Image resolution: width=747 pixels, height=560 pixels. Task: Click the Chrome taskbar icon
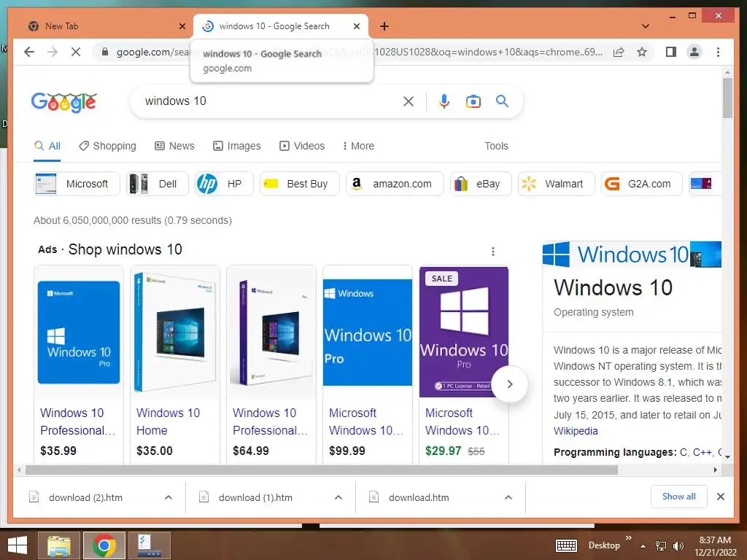pyautogui.click(x=104, y=545)
